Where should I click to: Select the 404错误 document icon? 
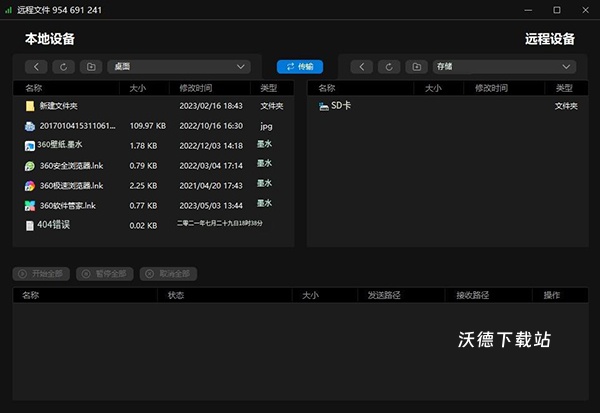tap(30, 225)
